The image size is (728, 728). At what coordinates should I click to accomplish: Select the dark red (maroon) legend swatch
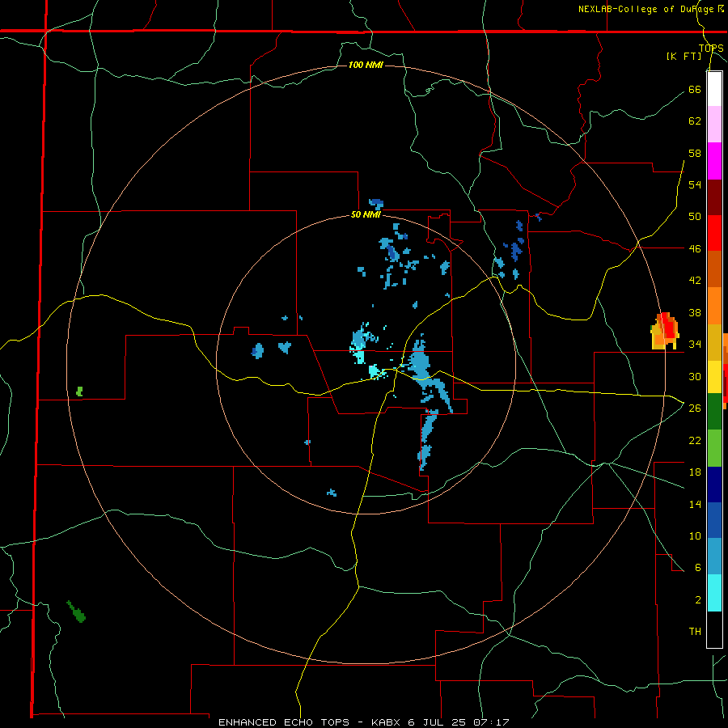pyautogui.click(x=714, y=197)
